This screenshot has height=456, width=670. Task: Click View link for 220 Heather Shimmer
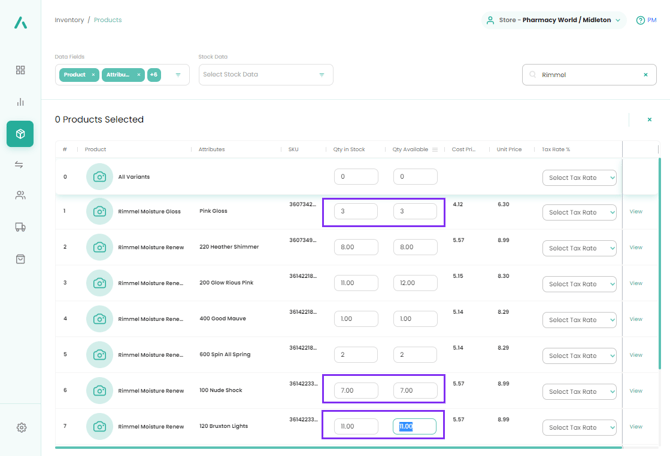click(635, 247)
